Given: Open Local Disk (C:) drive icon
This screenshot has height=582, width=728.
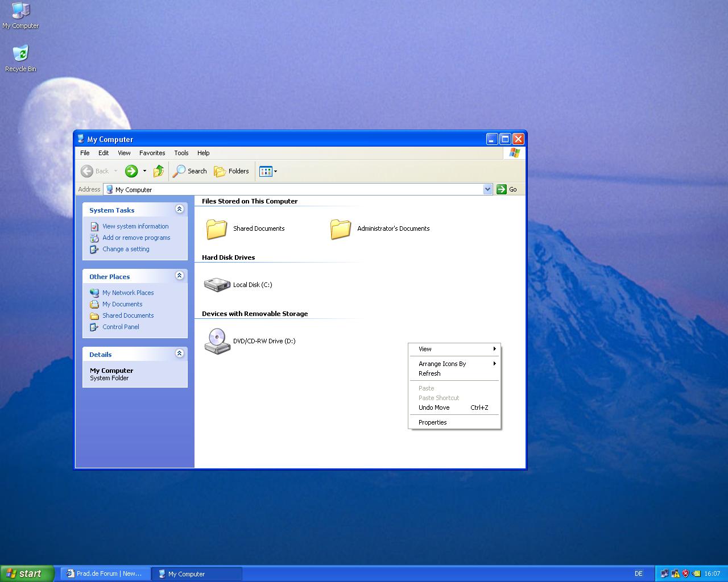Looking at the screenshot, I should [217, 285].
